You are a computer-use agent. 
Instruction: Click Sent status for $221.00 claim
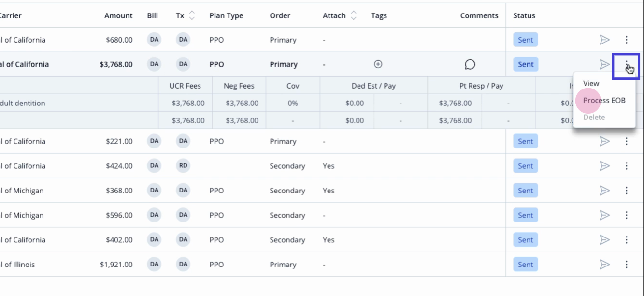tap(526, 141)
